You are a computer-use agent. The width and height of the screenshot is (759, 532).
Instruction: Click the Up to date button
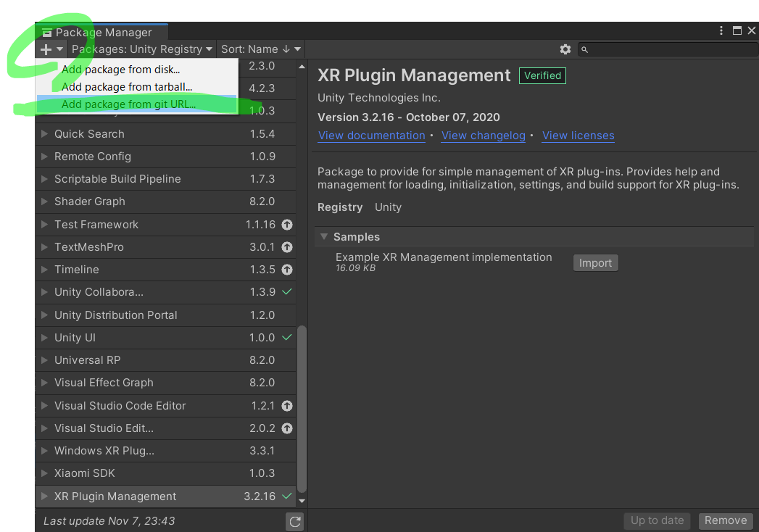(x=657, y=520)
